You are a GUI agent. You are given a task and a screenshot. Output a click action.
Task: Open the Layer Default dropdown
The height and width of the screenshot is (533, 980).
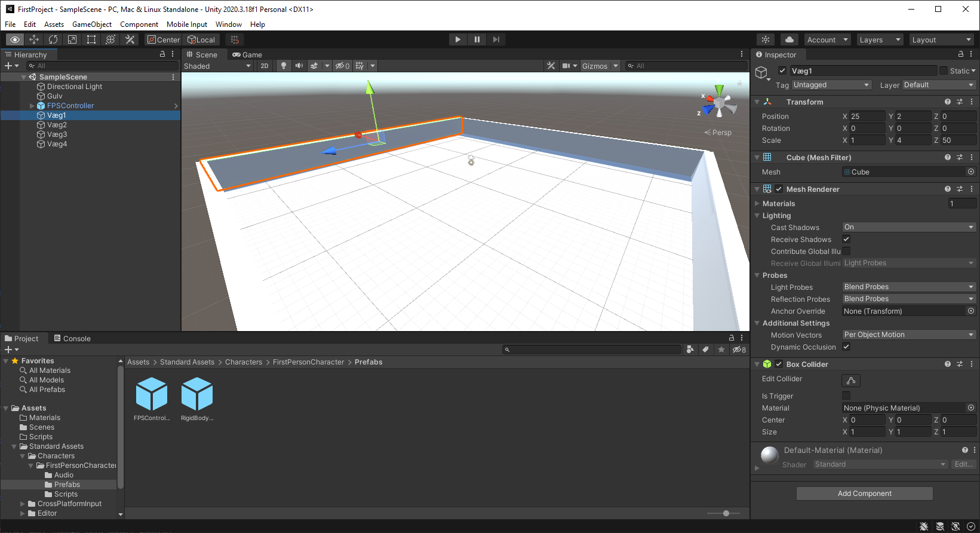coord(939,85)
